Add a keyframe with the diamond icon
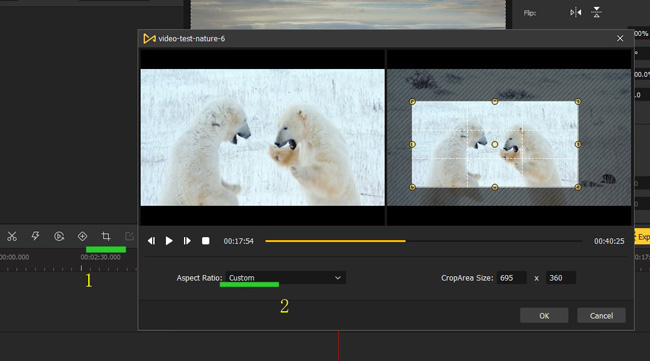650x361 pixels. 82,236
